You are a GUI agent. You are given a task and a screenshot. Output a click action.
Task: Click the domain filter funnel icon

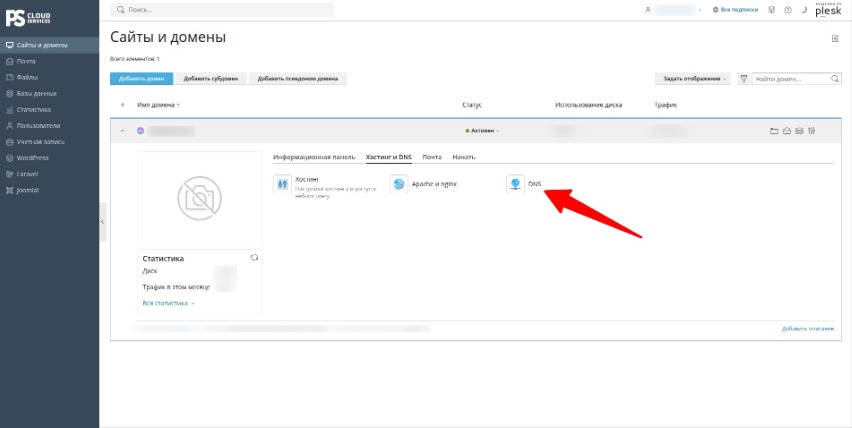pos(743,79)
